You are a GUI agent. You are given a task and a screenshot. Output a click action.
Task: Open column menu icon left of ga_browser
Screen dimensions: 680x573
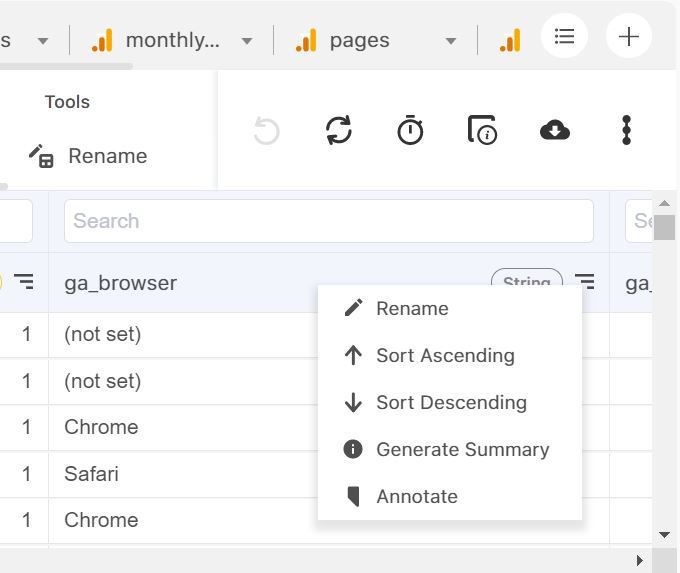click(23, 281)
